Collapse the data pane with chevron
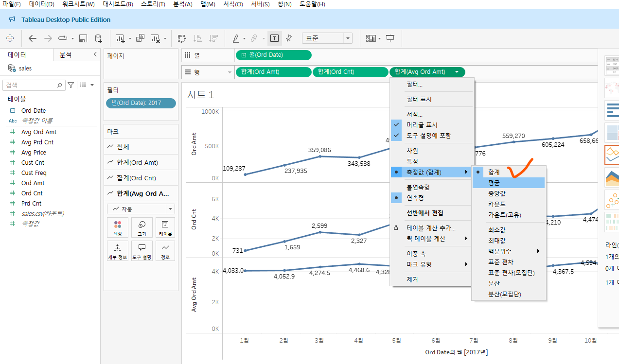 click(95, 55)
